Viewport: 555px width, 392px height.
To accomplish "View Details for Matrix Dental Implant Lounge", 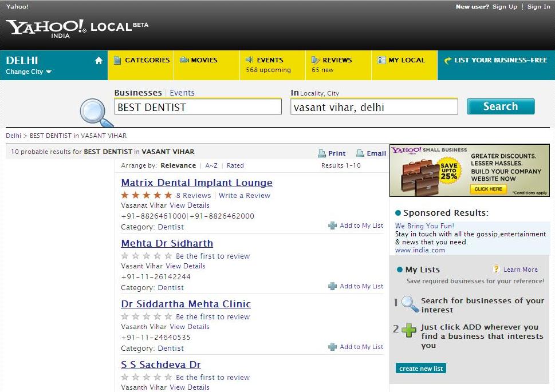I will coord(190,205).
